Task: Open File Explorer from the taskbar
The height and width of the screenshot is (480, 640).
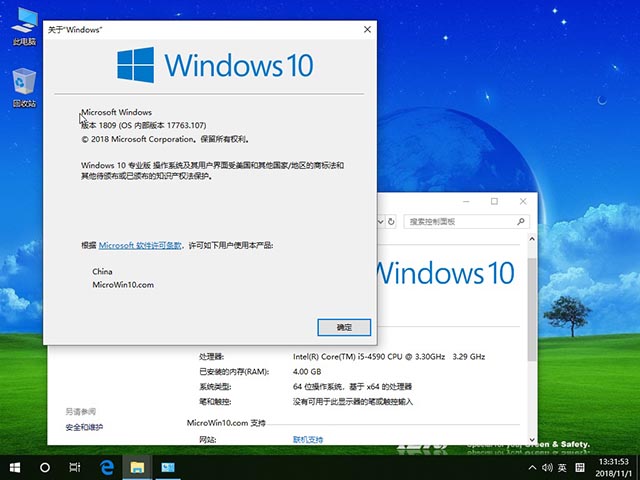Action: (138, 467)
